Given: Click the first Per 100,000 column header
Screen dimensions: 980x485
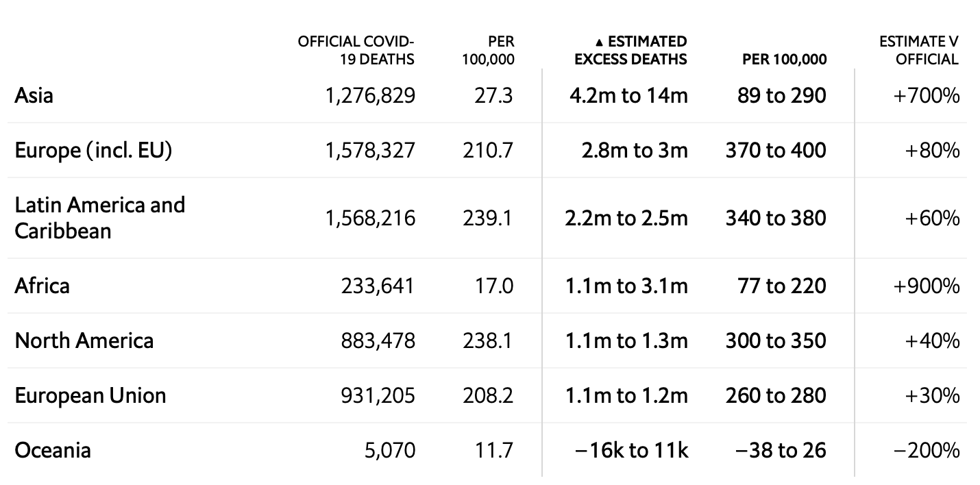Looking at the screenshot, I should pos(488,51).
